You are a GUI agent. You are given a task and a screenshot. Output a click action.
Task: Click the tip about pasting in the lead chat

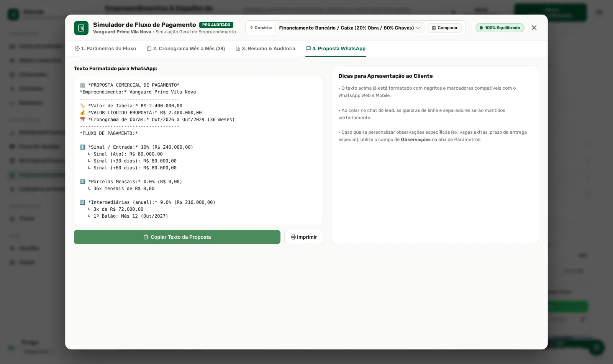(x=422, y=114)
